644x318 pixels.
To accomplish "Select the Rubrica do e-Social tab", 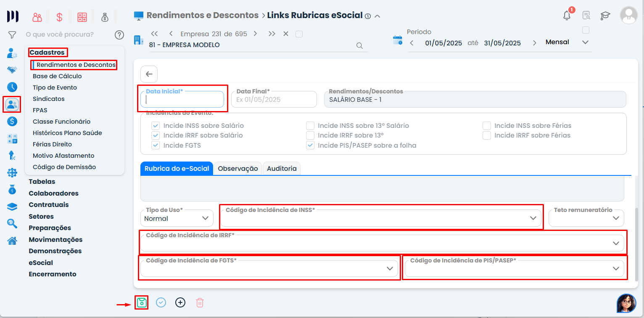I will pos(177,168).
